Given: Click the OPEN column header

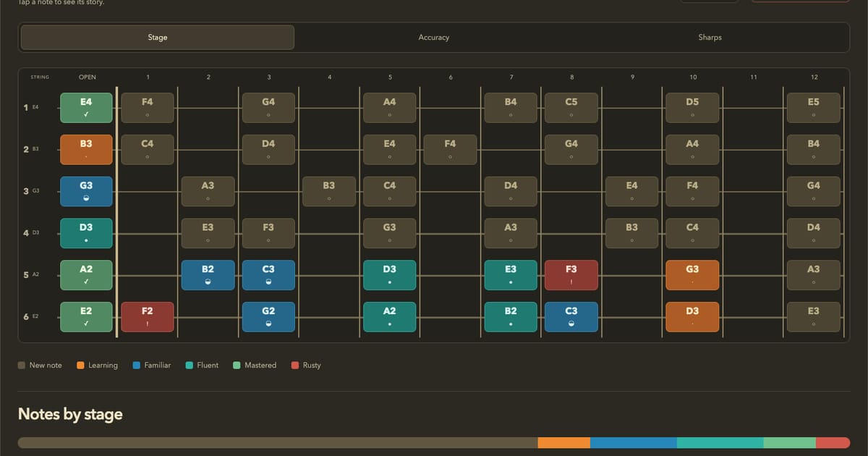Looking at the screenshot, I should click(x=87, y=77).
